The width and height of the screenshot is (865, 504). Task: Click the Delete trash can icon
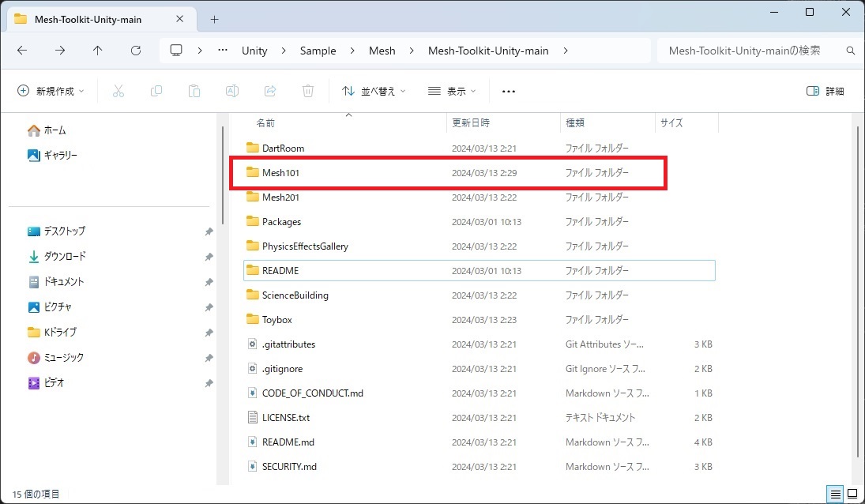tap(308, 91)
